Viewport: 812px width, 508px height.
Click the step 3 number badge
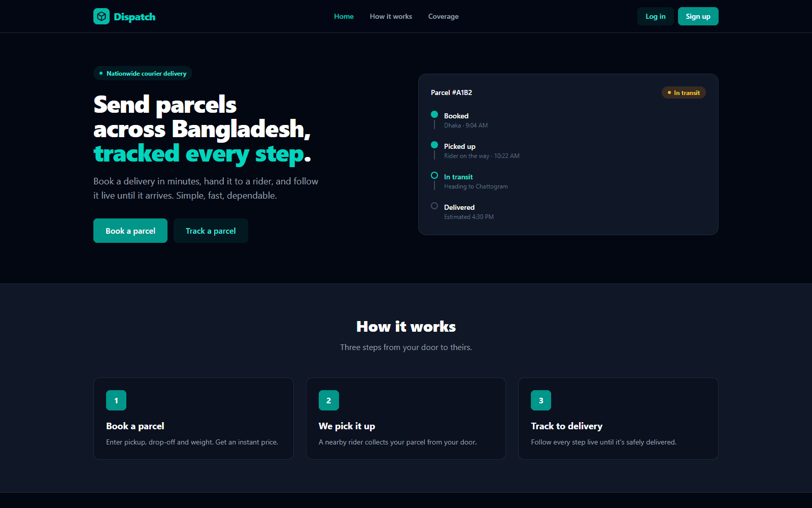tap(541, 400)
